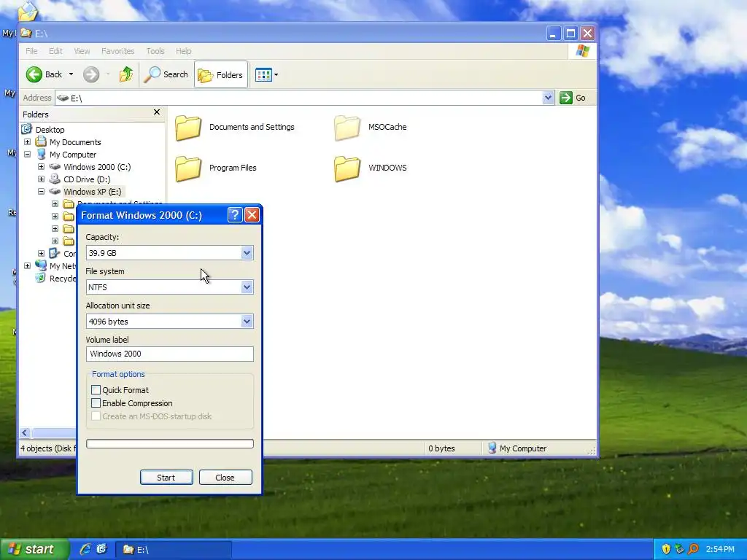Click the security shield tray icon
Screen dimensions: 747x560
pyautogui.click(x=666, y=549)
